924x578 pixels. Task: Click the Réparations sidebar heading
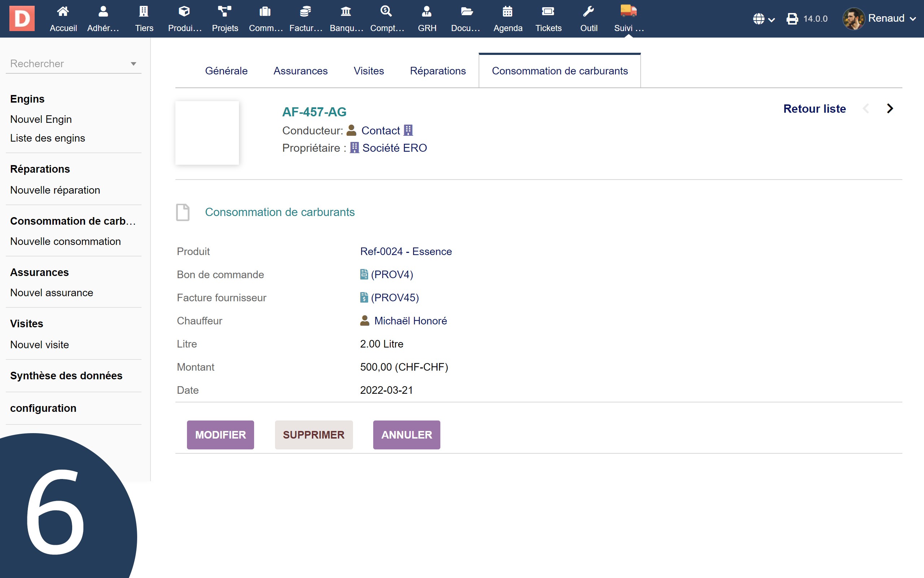[x=40, y=169]
